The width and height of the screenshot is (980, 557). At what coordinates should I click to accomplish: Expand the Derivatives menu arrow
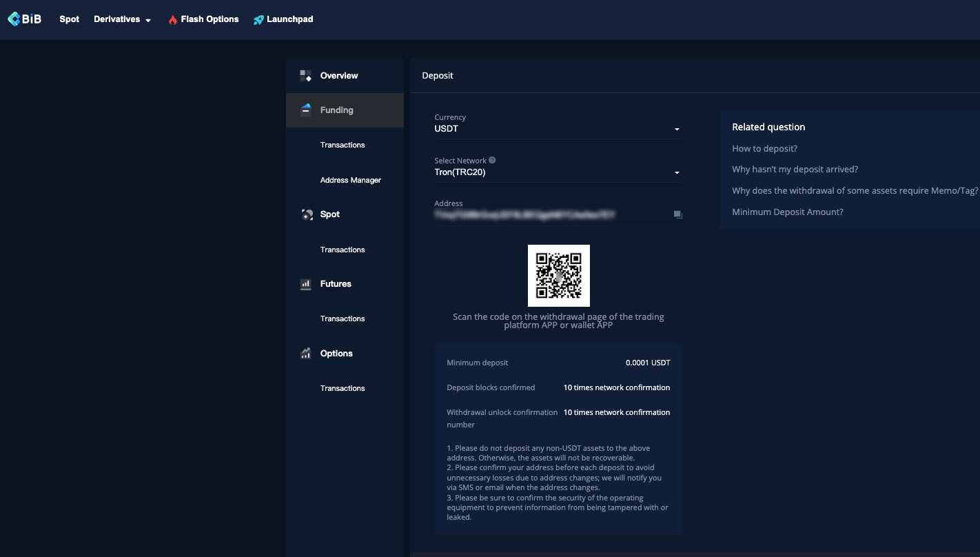pos(148,21)
